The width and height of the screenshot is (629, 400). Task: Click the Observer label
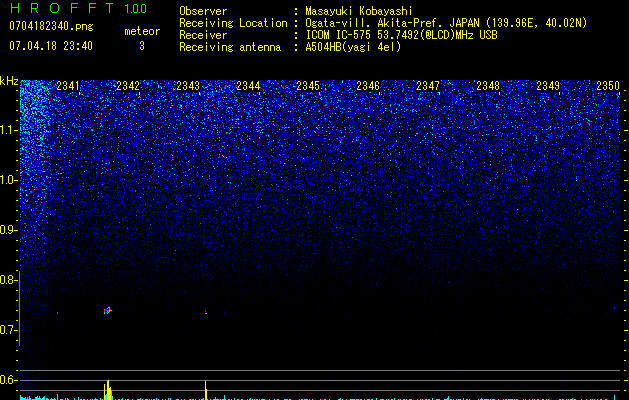203,11
